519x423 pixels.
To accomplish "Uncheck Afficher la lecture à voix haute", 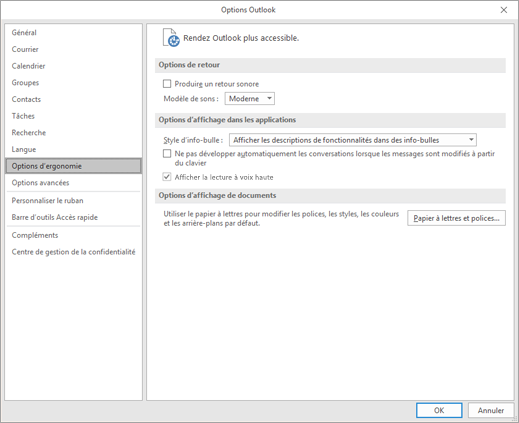I will point(167,177).
